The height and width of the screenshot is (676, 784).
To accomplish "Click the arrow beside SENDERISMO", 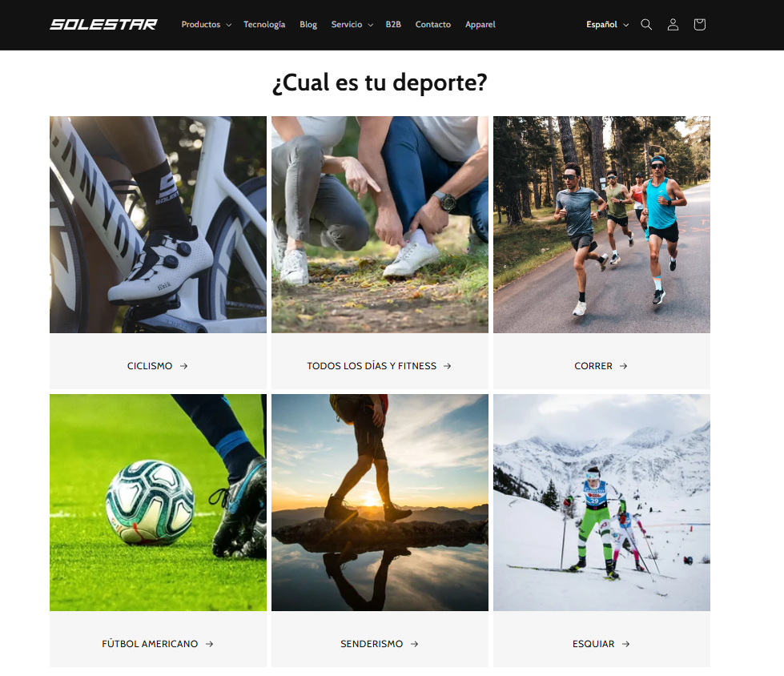I will [x=415, y=644].
